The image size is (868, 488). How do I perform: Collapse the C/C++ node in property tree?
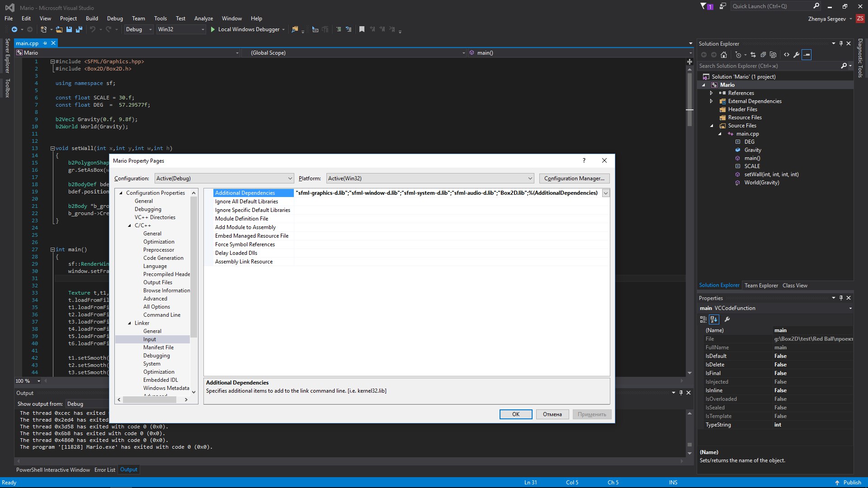(x=129, y=225)
